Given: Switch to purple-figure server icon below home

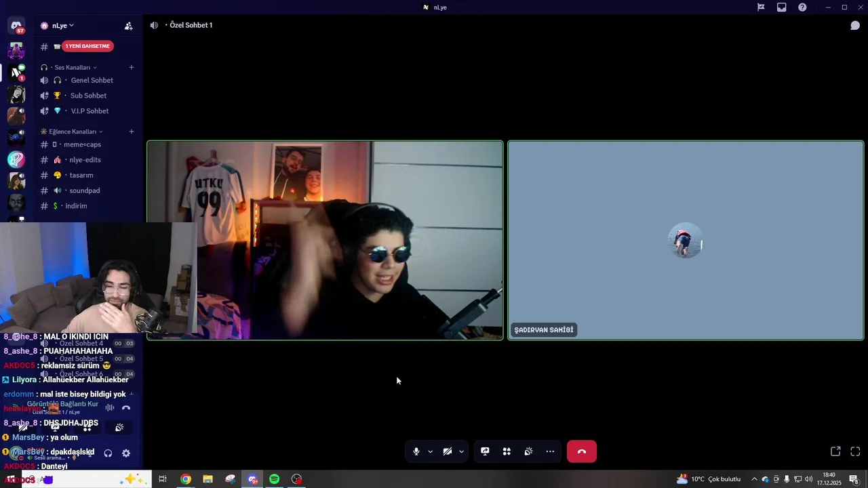Looking at the screenshot, I should [x=16, y=51].
